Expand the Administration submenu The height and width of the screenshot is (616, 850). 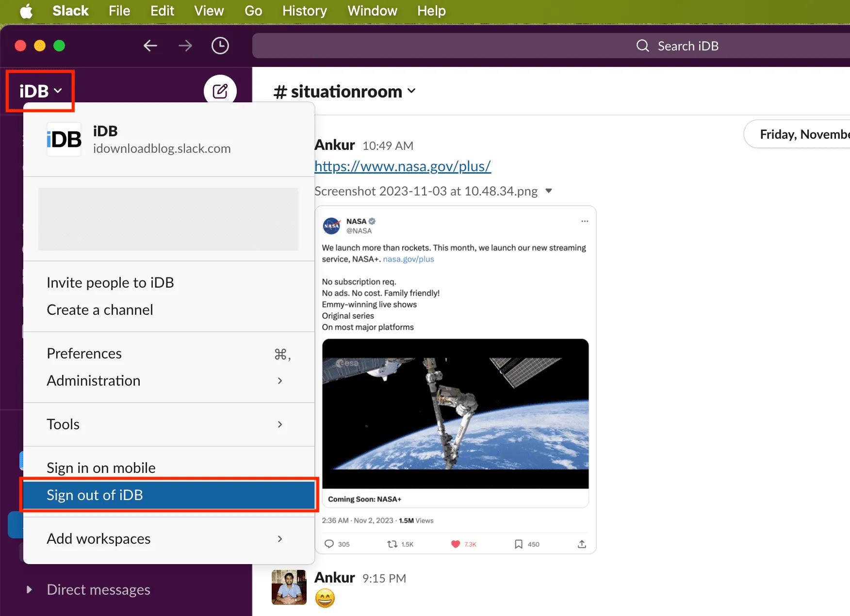169,380
